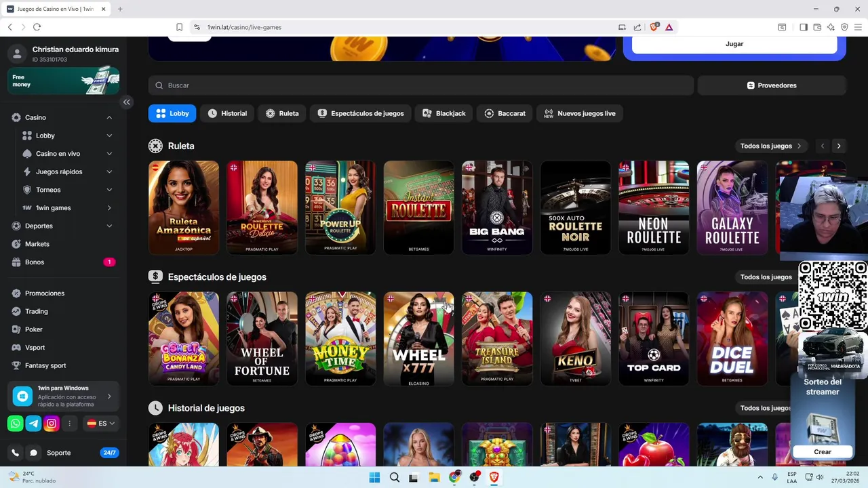Viewport: 868px width, 488px height.
Task: Select the Lobby category tab
Action: click(172, 114)
